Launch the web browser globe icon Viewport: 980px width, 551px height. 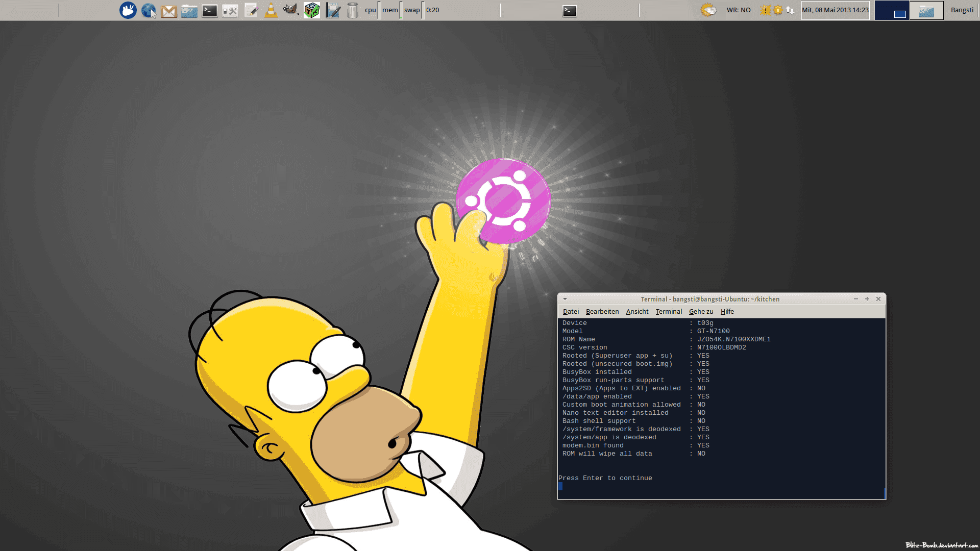149,10
